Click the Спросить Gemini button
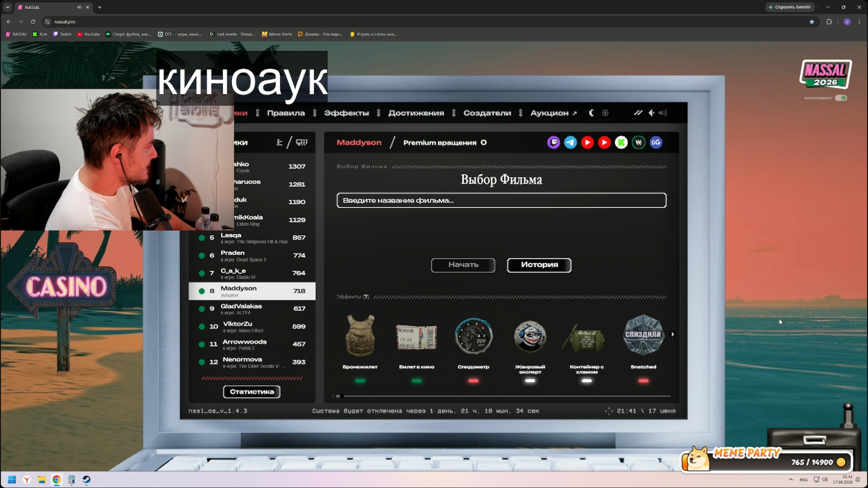The image size is (868, 488). 789,7
